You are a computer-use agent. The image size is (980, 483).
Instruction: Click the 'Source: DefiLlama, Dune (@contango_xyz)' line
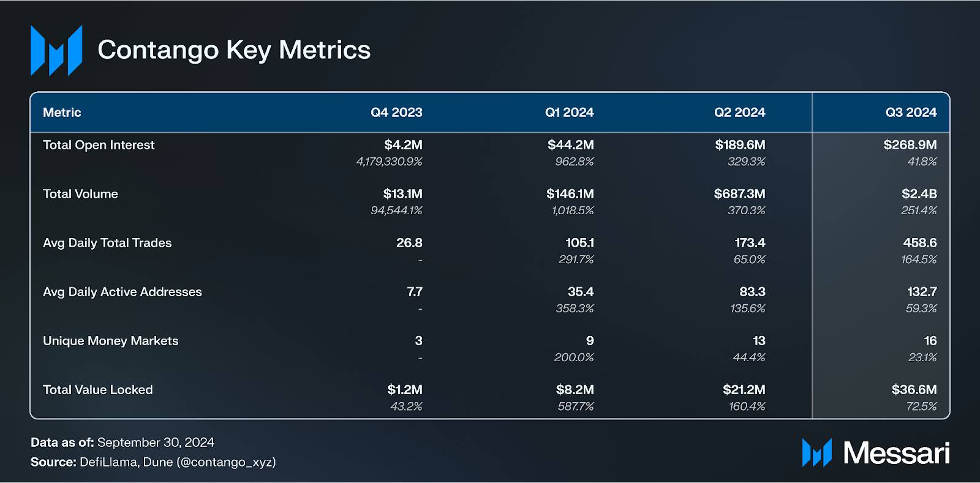(x=153, y=462)
